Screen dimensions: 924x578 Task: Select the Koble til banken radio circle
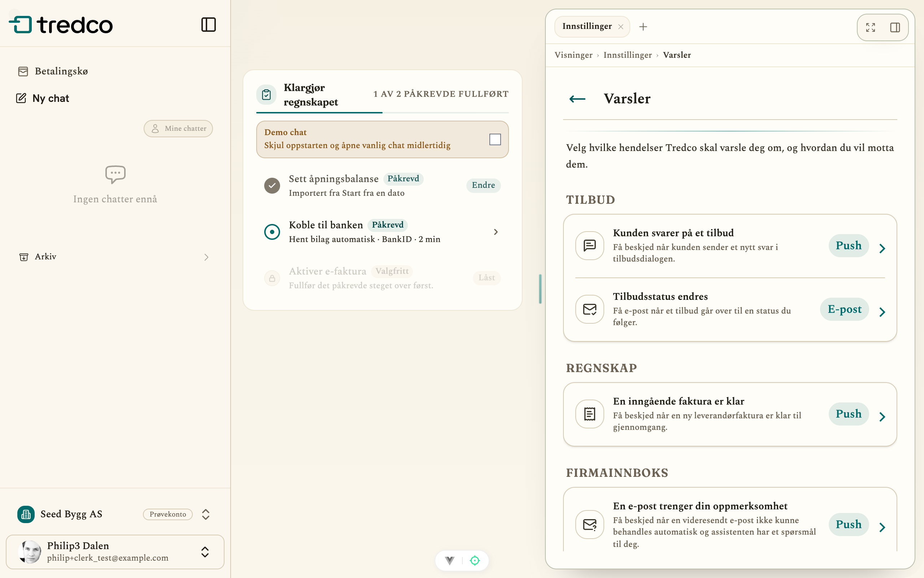click(272, 232)
